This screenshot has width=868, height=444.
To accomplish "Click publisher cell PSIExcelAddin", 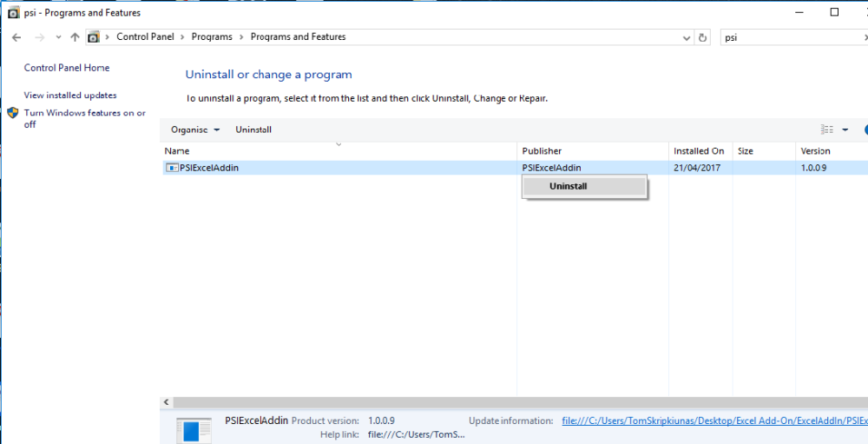I will click(x=551, y=168).
